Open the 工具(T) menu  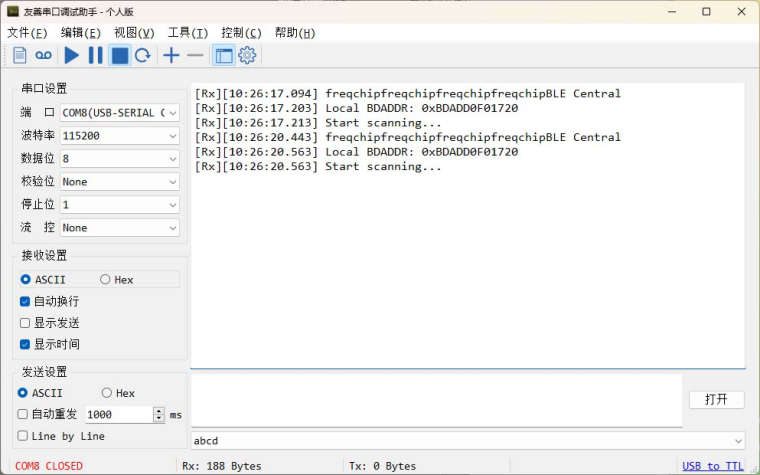[188, 33]
